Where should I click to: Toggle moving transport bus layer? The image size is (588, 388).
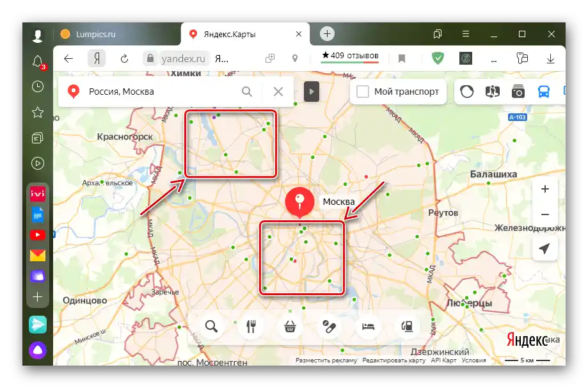pyautogui.click(x=544, y=92)
